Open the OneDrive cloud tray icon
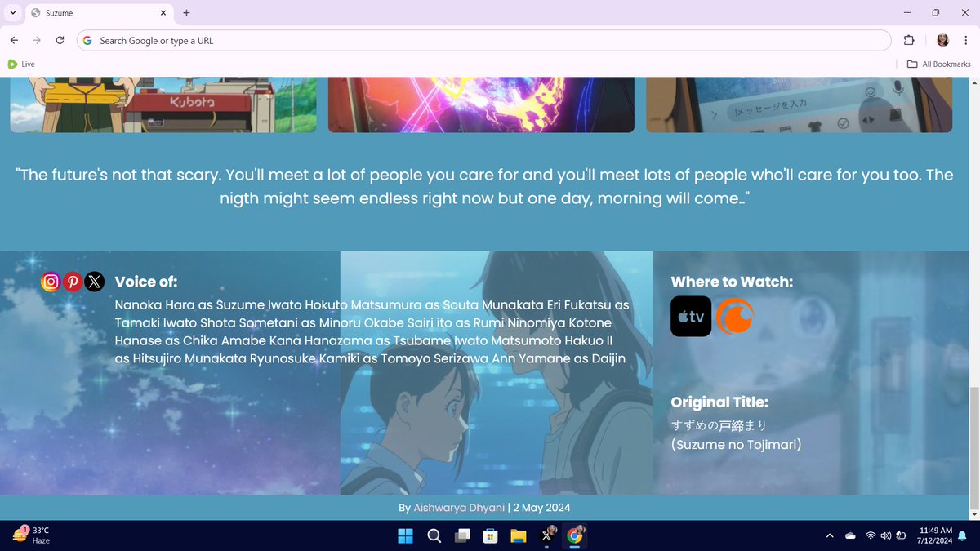 point(850,535)
